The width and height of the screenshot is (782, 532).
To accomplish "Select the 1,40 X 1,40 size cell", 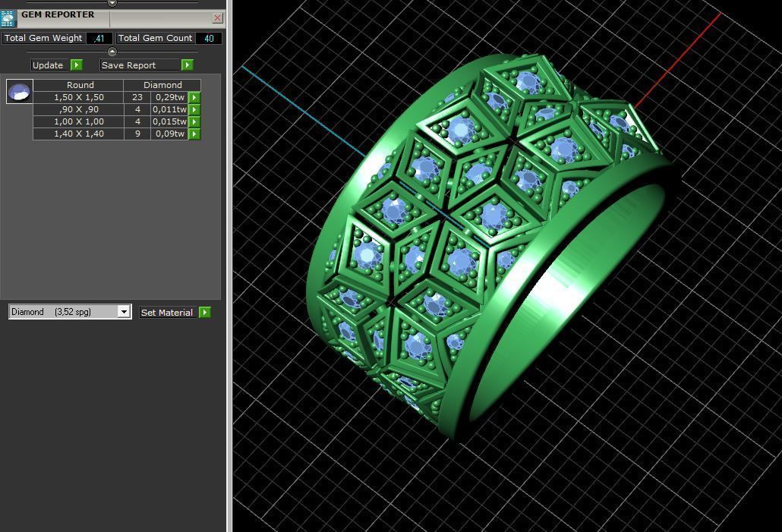I will tap(78, 134).
